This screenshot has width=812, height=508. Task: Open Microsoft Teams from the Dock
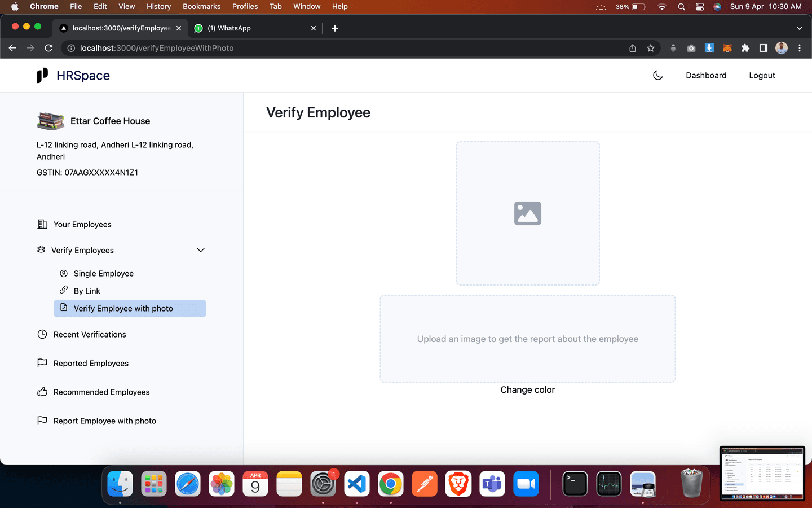(492, 484)
